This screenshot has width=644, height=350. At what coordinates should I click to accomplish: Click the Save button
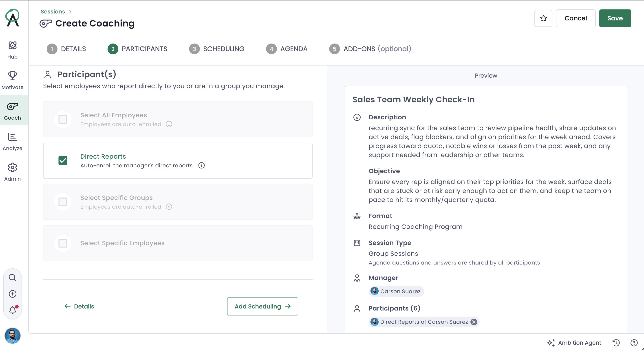point(615,18)
